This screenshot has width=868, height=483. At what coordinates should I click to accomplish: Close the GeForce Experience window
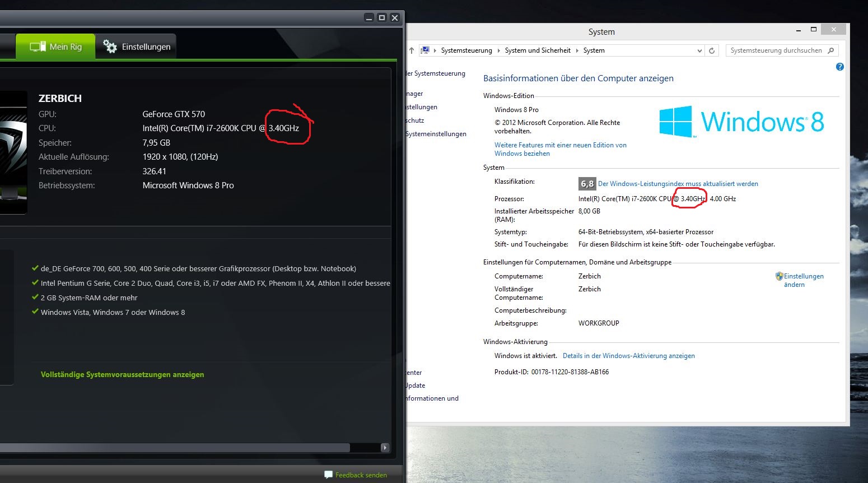coord(395,18)
